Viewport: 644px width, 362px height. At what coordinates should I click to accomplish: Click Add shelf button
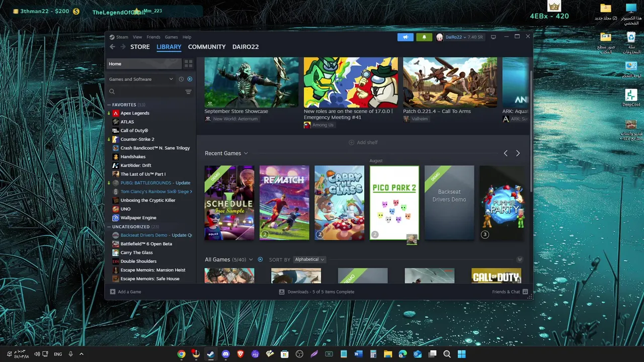[x=363, y=142]
